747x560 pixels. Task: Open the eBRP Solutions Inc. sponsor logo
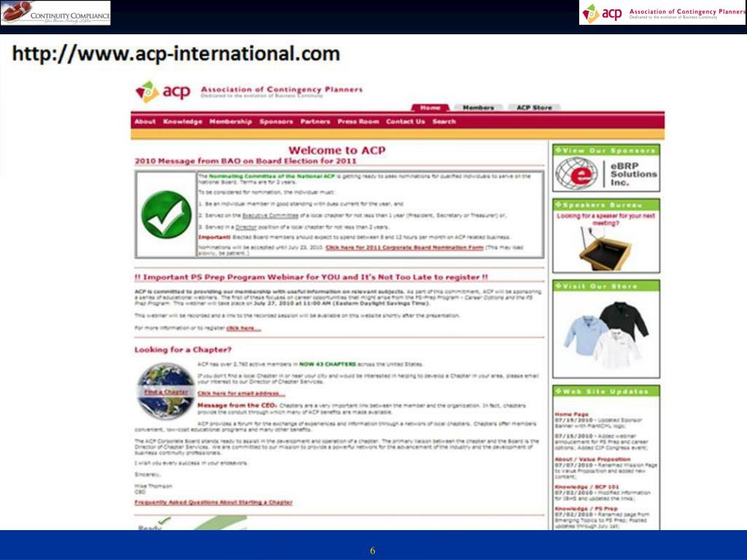(x=606, y=174)
